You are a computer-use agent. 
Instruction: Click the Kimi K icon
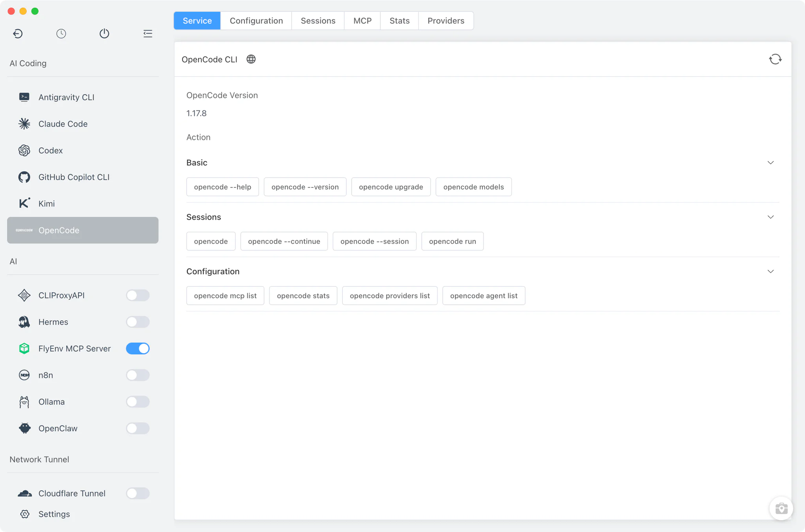[24, 203]
